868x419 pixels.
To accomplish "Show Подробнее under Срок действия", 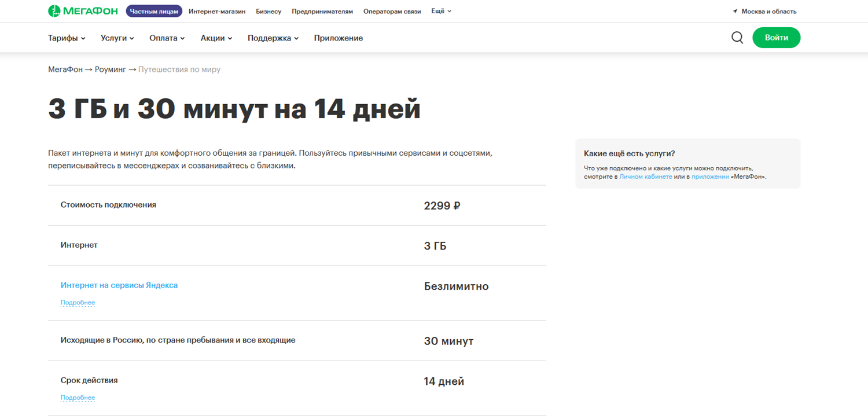I will point(78,398).
